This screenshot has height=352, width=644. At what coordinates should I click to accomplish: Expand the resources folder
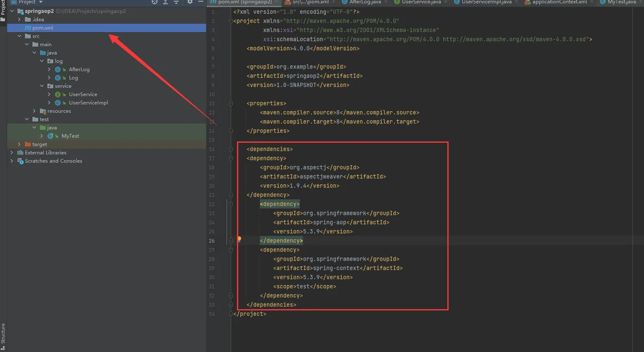[x=34, y=111]
